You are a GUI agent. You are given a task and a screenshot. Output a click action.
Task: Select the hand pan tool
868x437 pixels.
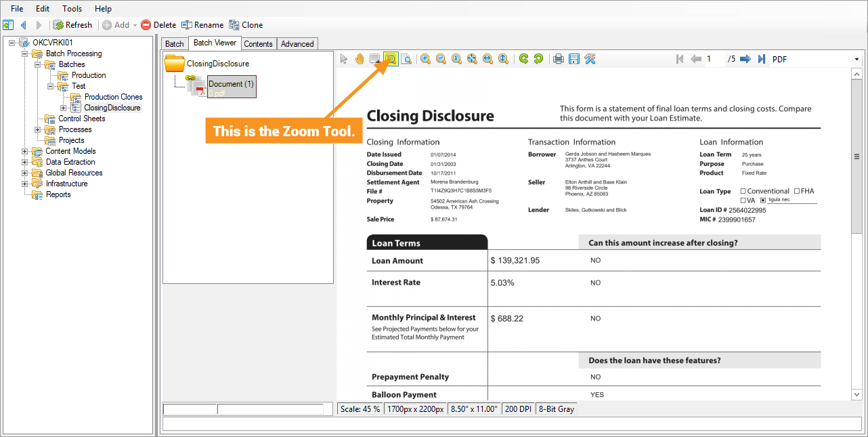coord(360,59)
